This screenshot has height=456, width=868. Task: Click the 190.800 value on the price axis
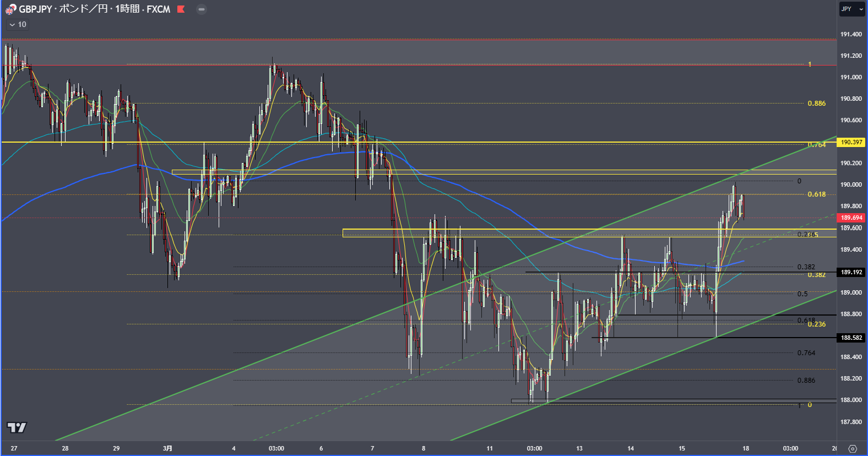(x=851, y=99)
